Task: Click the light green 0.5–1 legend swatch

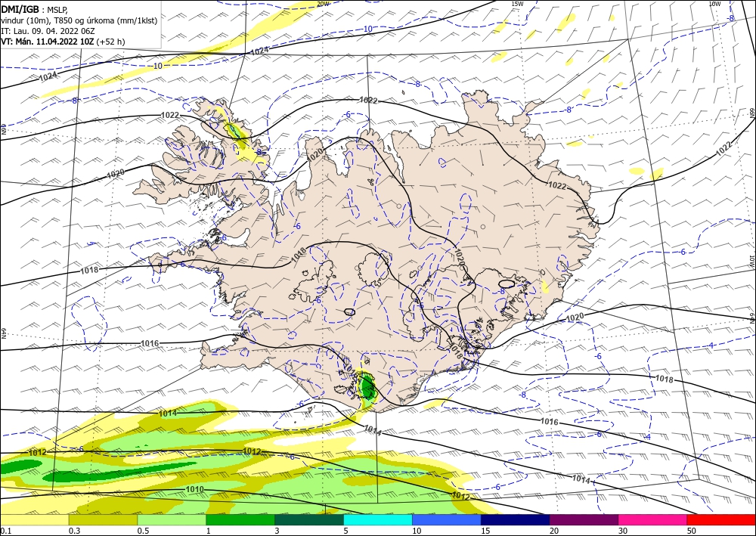Action: (x=172, y=519)
